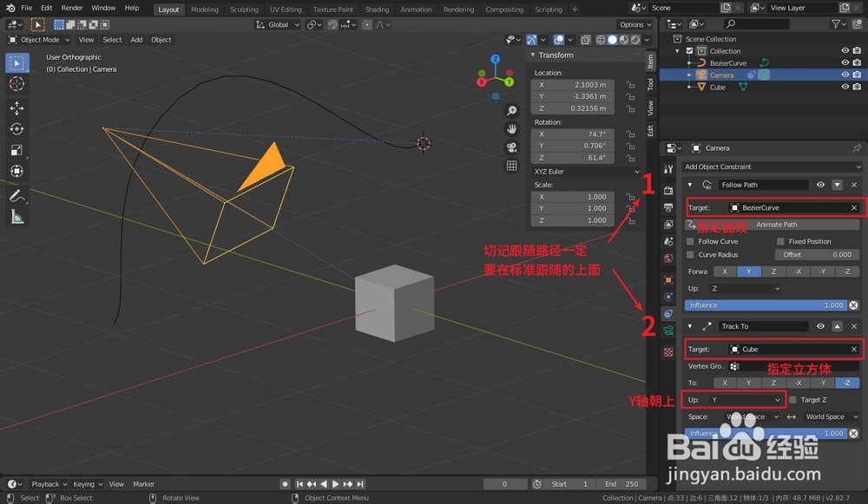Pick the Rotate tool
This screenshot has height=504, width=868.
17,129
